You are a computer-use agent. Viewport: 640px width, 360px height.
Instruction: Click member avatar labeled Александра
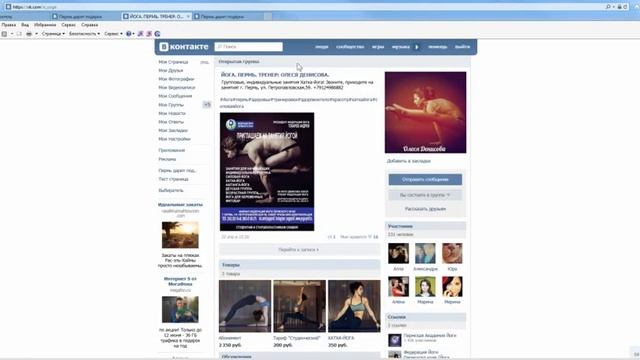pyautogui.click(x=425, y=253)
